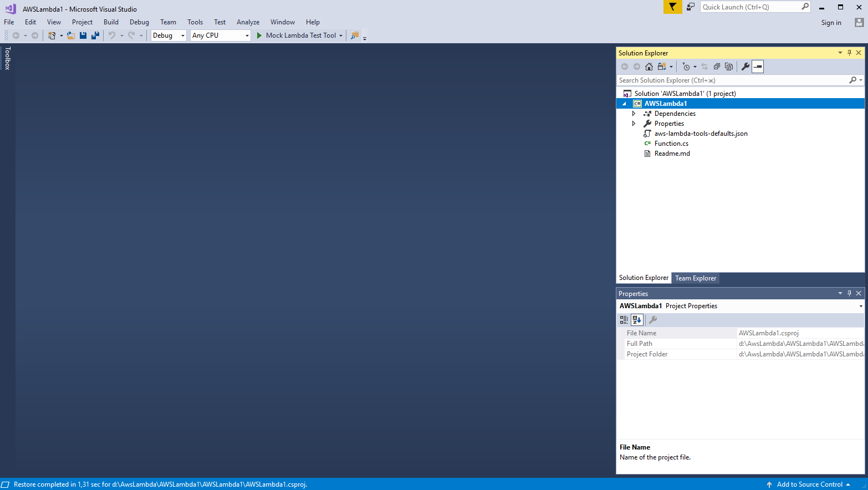
Task: Open Solution Explorer window position dropdown
Action: coord(840,53)
